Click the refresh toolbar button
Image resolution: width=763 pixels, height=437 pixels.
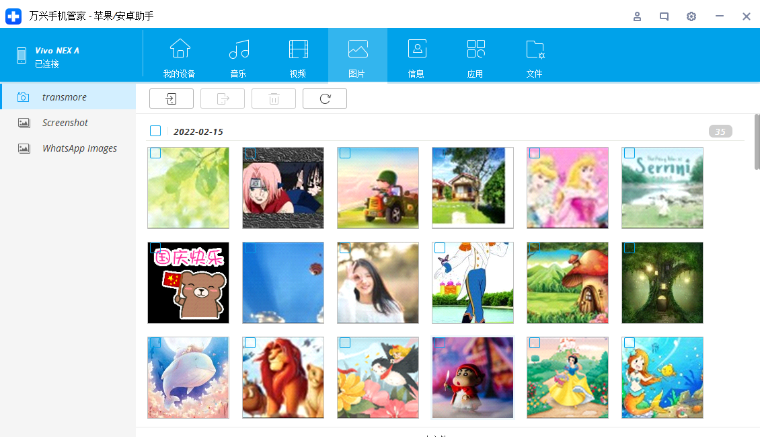pyautogui.click(x=325, y=99)
